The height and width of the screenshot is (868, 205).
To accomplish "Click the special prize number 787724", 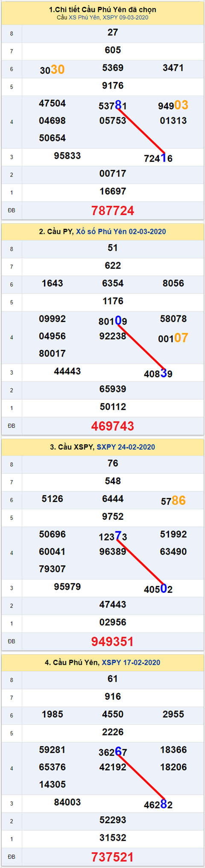I will [x=113, y=211].
